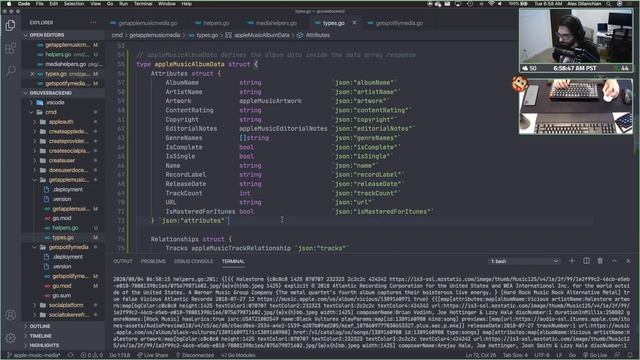Click appleMusicAlbumData breadcrumb
The height and width of the screenshot is (360, 640).
[x=262, y=35]
